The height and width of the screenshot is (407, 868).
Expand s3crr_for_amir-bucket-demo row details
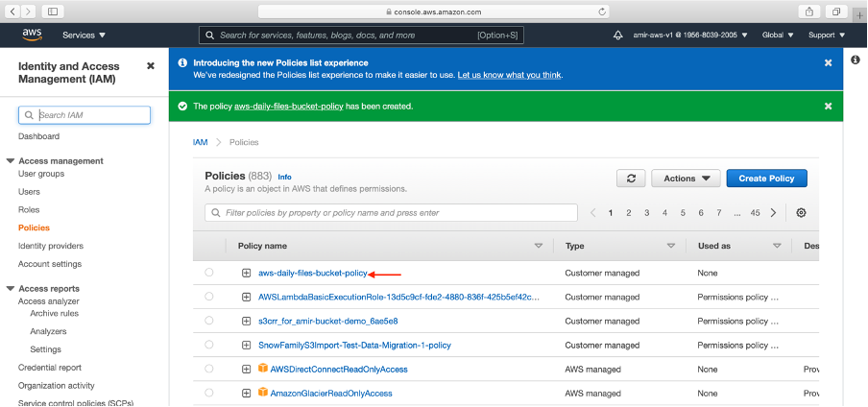point(247,322)
